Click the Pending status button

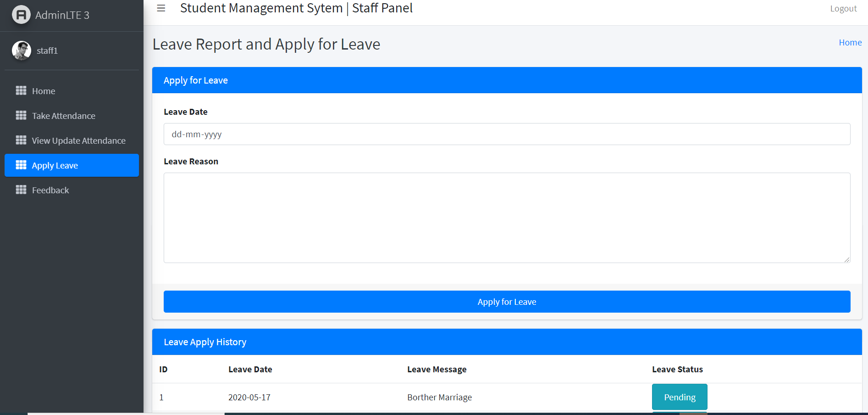tap(680, 397)
